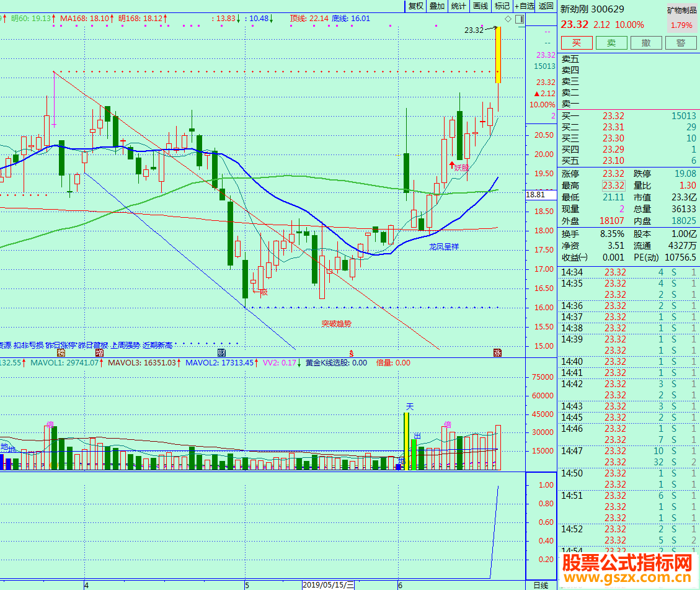The image size is (700, 590).
Task: Click 返回 to go back
Action: 546,6
